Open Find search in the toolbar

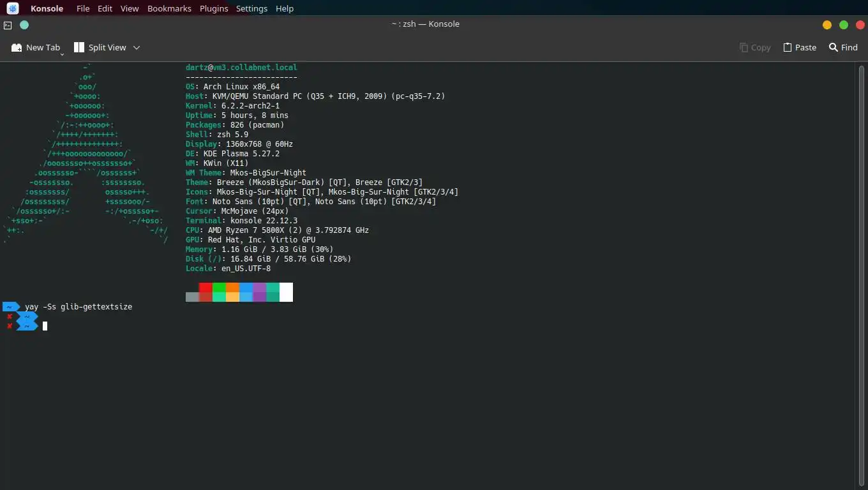pyautogui.click(x=843, y=47)
